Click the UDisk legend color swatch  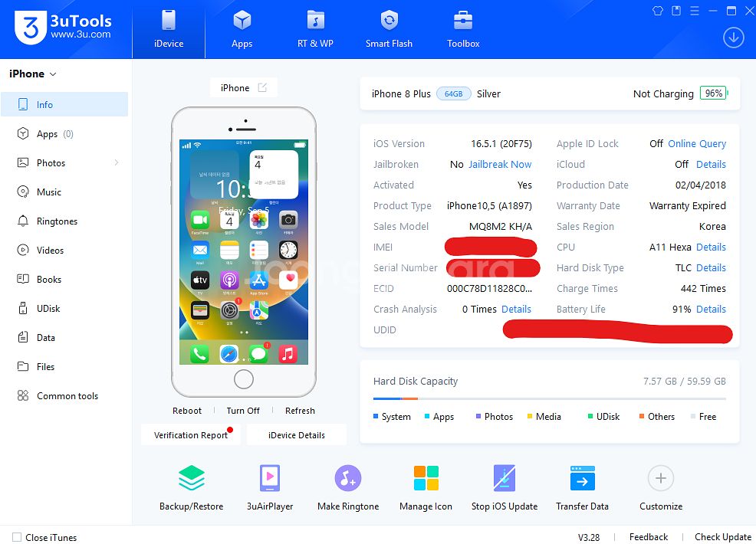pyautogui.click(x=590, y=416)
